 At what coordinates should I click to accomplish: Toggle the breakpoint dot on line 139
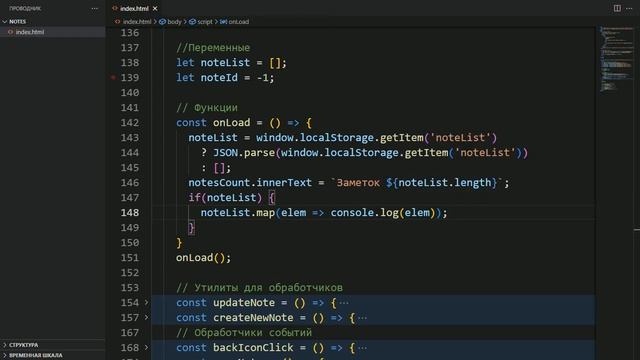(113, 77)
